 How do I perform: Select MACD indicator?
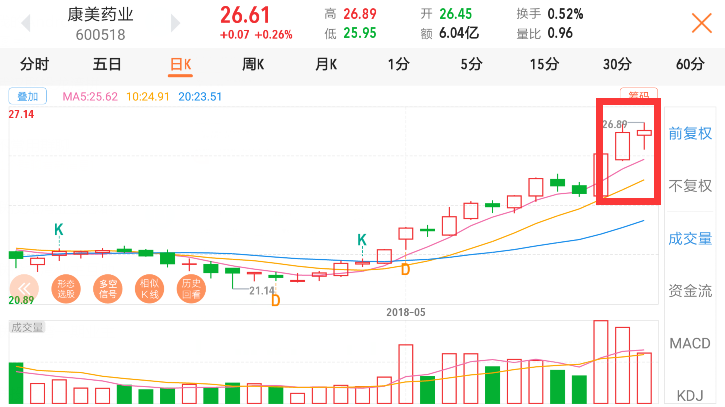coord(690,343)
